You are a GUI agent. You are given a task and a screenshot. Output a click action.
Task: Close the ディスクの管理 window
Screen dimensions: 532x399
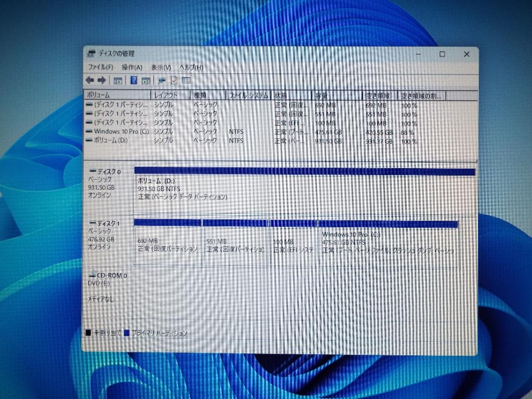[466, 54]
